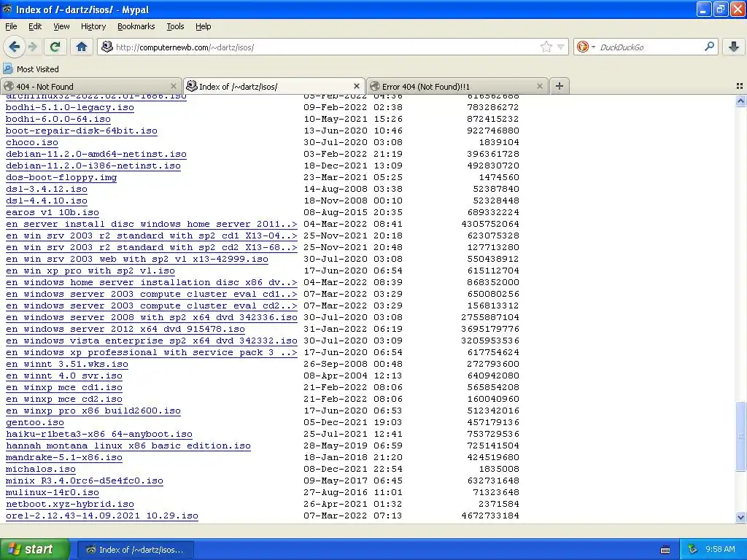This screenshot has width=747, height=560.
Task: Go back with the Back arrow button
Action: [x=15, y=47]
